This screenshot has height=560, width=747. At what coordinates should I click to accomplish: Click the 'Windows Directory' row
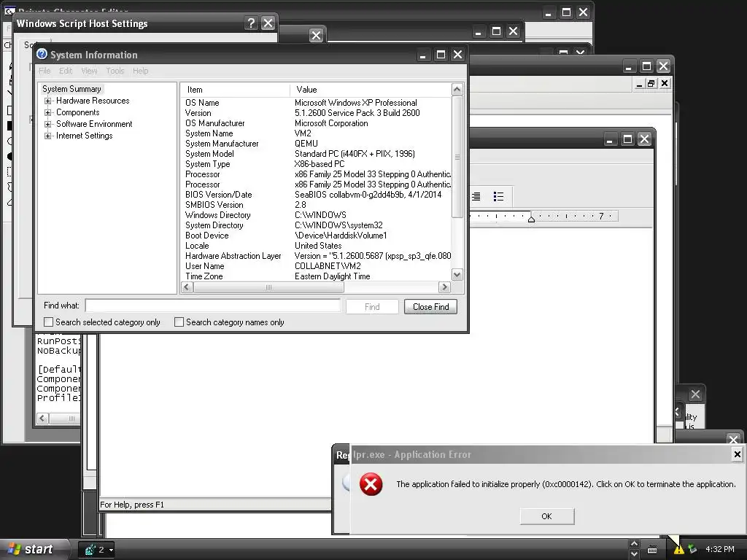(317, 215)
